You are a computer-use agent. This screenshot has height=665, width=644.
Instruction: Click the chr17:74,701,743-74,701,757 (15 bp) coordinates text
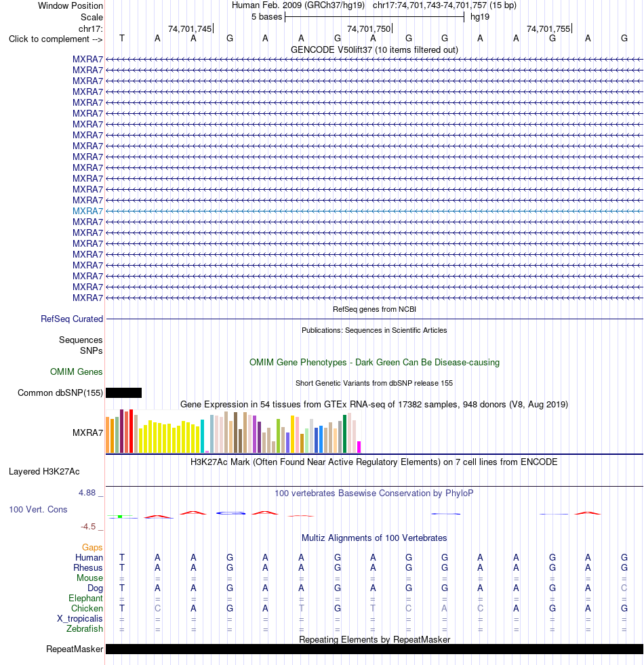[x=445, y=5]
